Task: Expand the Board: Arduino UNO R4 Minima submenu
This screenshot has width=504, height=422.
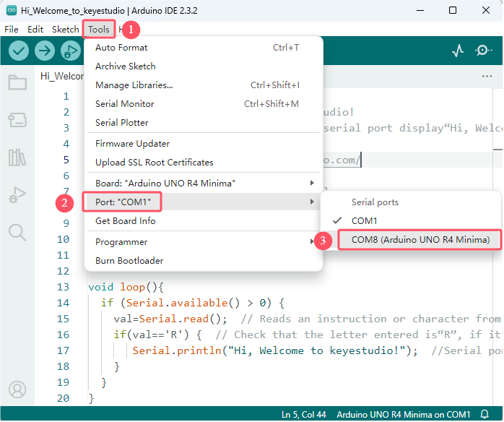Action: [204, 184]
